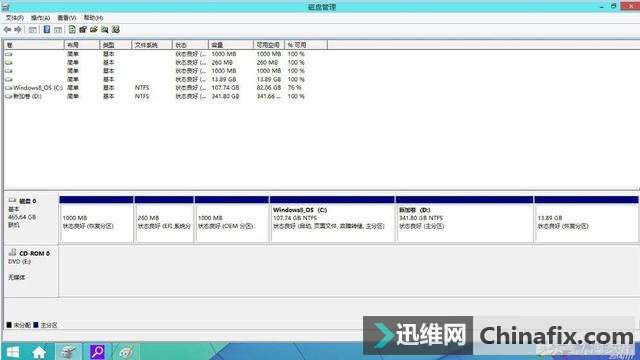The height and width of the screenshot is (360, 640).
Task: Select the 新加卷 (D:) volume row
Action: point(155,96)
